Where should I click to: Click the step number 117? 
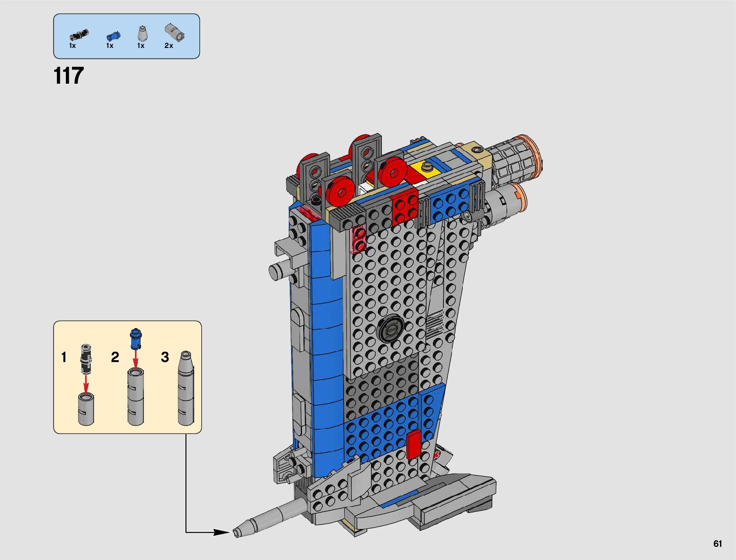pyautogui.click(x=69, y=76)
